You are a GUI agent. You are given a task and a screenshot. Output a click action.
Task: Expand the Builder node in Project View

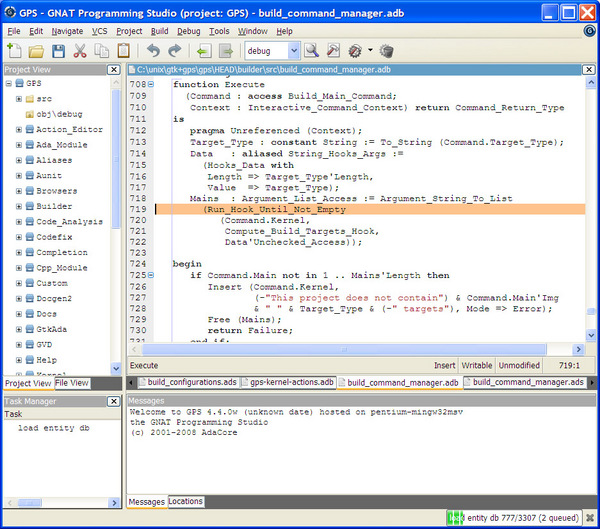point(19,205)
